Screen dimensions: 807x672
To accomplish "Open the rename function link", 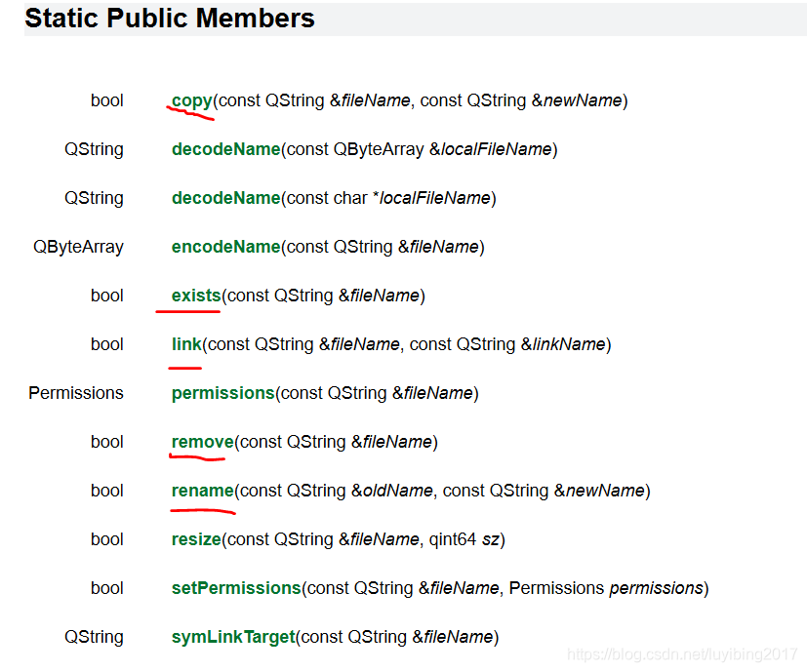I will tap(202, 491).
